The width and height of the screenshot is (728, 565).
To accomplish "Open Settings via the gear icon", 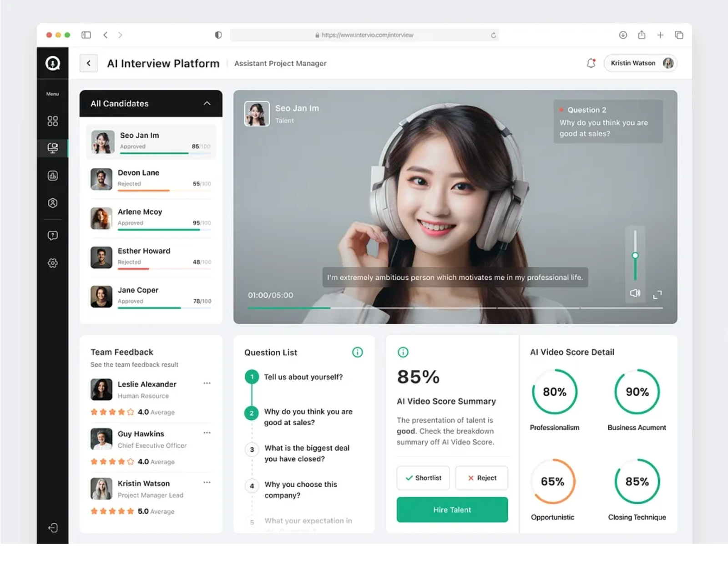I will (53, 263).
